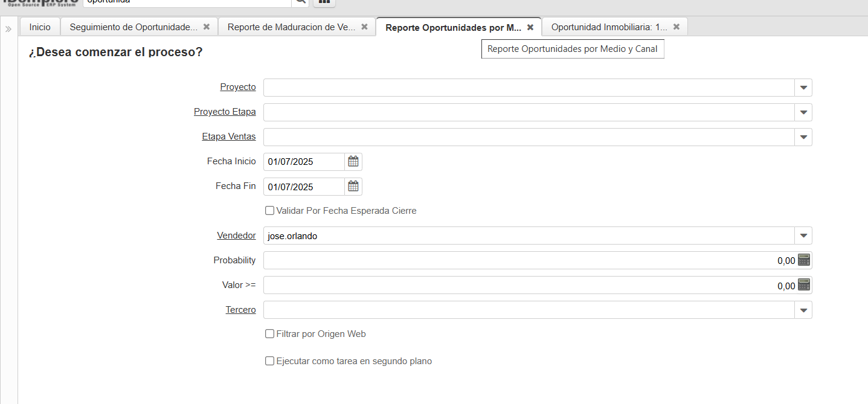
Task: Expand the Etapa Ventas dropdown
Action: (x=803, y=137)
